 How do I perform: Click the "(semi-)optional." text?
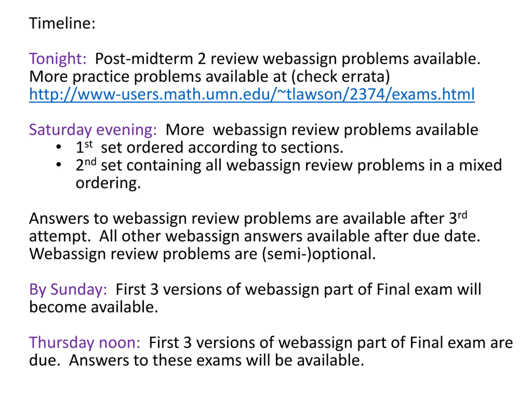[x=319, y=254]
